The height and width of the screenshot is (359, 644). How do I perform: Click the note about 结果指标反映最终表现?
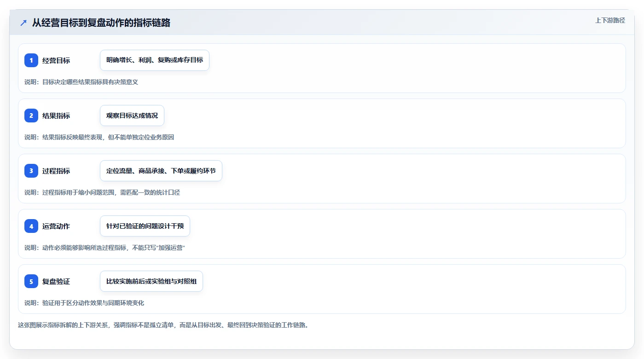(x=99, y=137)
